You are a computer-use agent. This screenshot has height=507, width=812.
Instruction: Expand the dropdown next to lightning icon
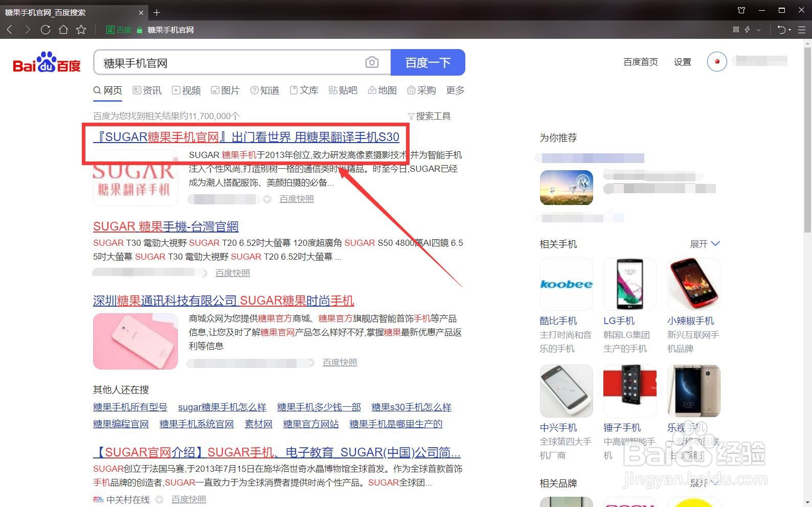759,30
